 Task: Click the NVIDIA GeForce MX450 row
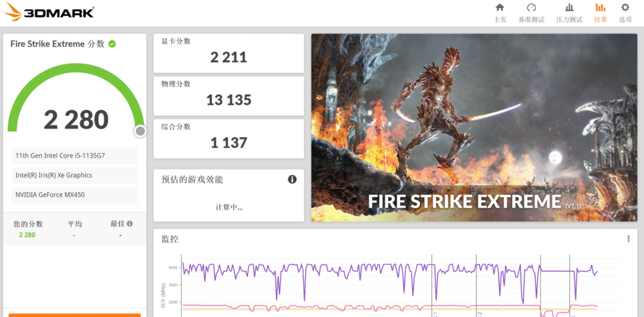(x=74, y=195)
